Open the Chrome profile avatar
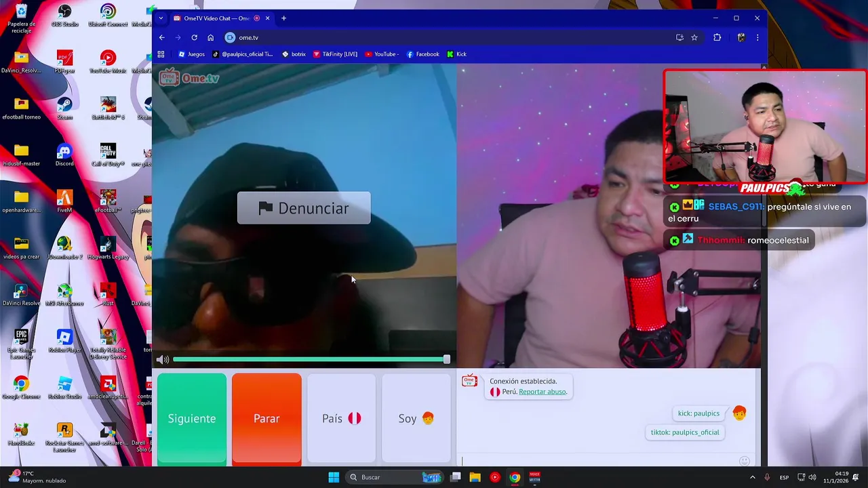Viewport: 868px width, 488px height. 741,37
